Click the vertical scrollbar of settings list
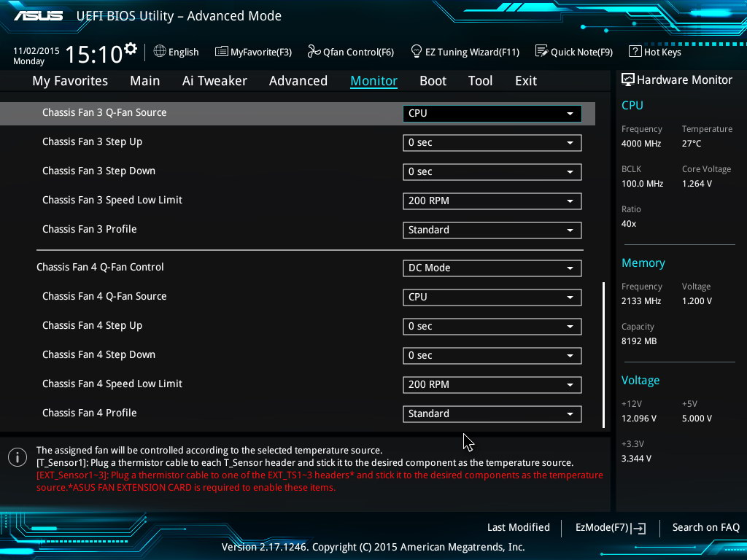 pos(603,354)
